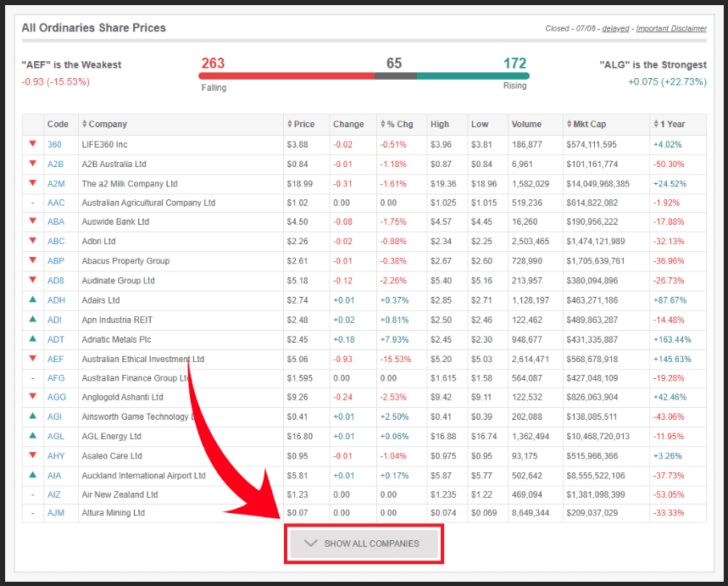Viewport: 728px width, 586px height.
Task: Click the falling arrow icon beside ABC
Action: click(32, 240)
